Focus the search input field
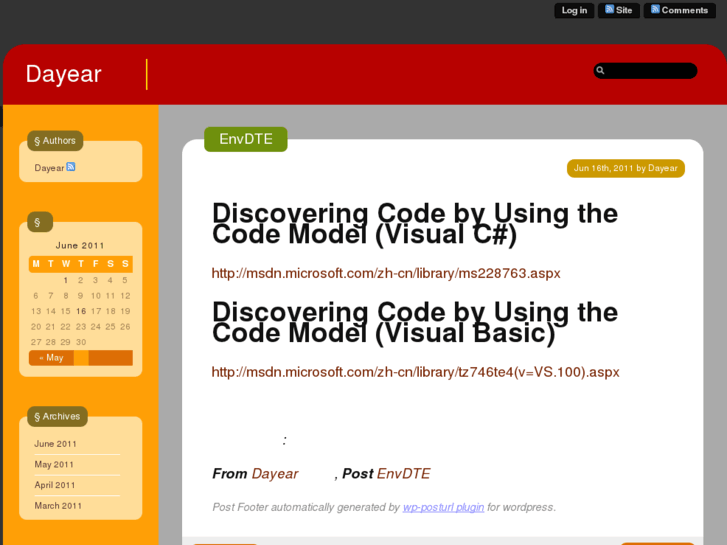The image size is (727, 545). (x=645, y=71)
